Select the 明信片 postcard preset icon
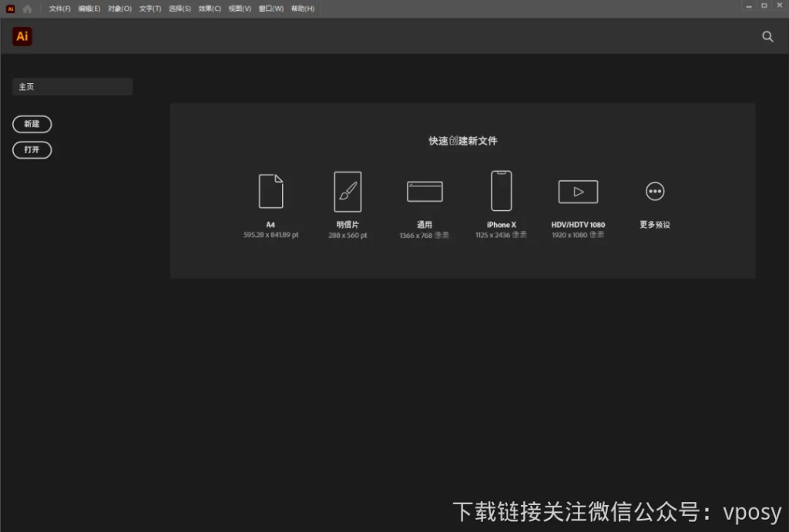 tap(347, 192)
